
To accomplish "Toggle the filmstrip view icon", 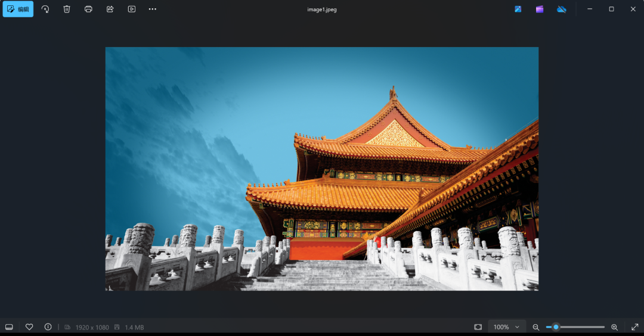I will tap(9, 327).
